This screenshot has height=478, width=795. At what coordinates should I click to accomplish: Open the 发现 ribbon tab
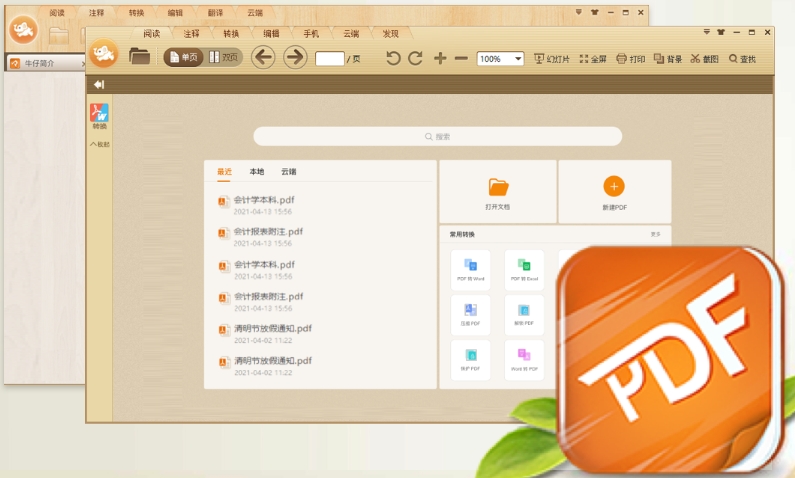click(x=391, y=33)
